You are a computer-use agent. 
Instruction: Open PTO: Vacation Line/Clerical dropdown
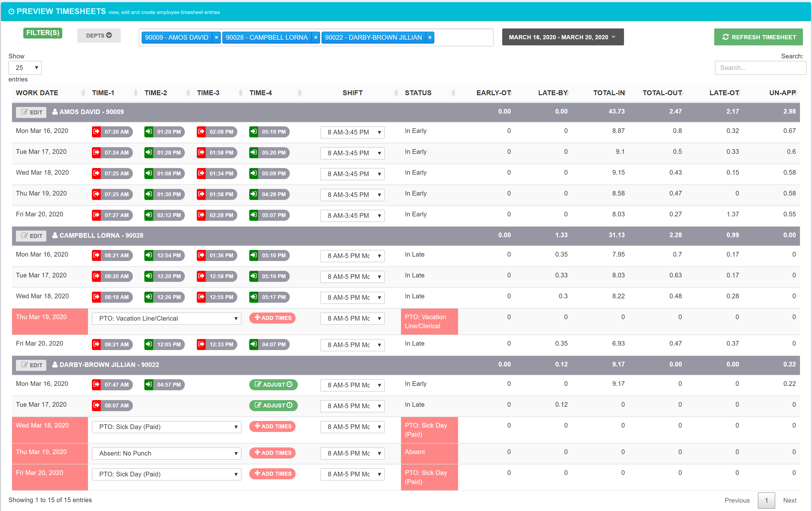click(x=167, y=318)
